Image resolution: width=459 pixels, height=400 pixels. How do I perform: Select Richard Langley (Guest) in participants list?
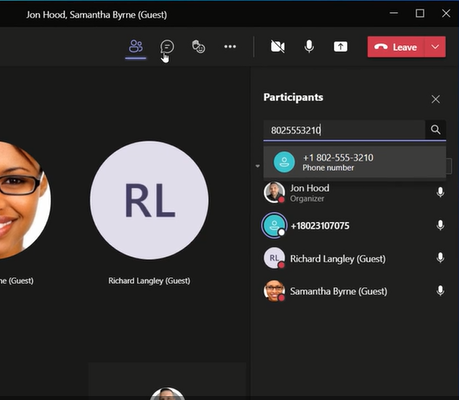pos(355,258)
